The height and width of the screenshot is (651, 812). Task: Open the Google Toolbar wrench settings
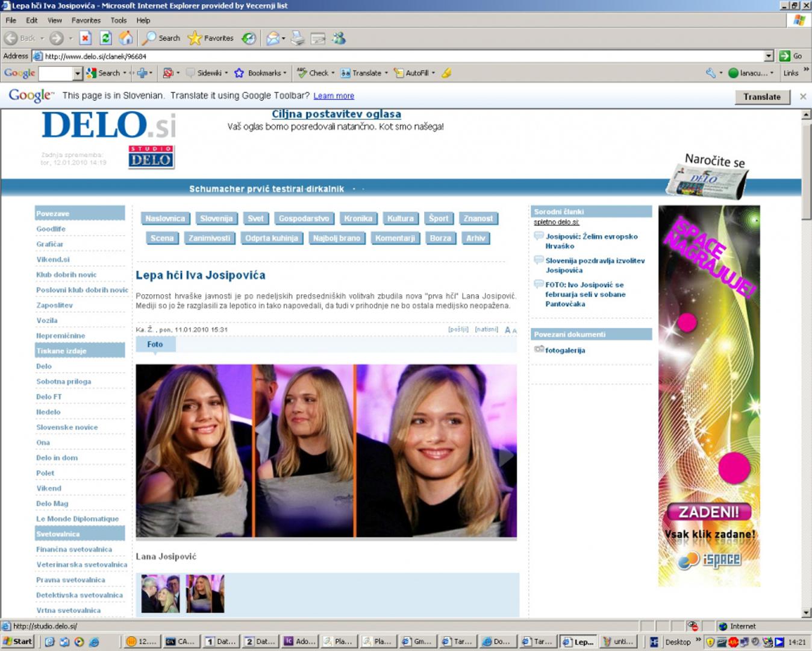point(711,73)
